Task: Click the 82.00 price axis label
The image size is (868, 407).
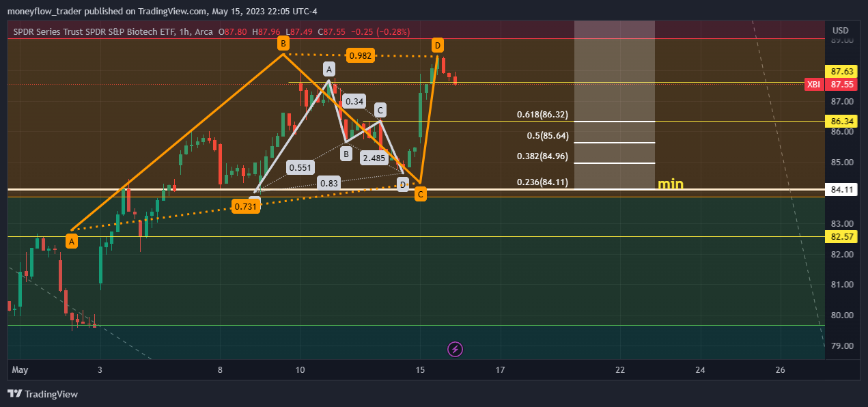Action: (842, 255)
